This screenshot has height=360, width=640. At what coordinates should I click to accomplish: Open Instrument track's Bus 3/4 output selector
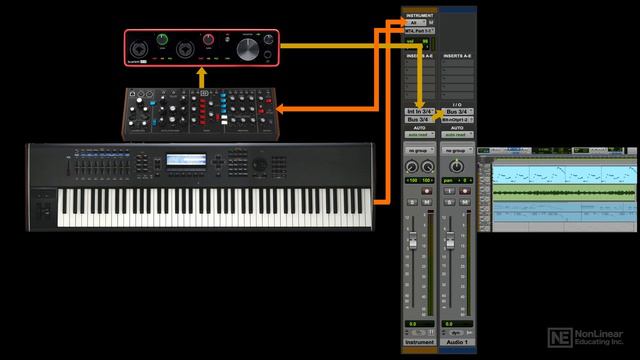[x=420, y=120]
